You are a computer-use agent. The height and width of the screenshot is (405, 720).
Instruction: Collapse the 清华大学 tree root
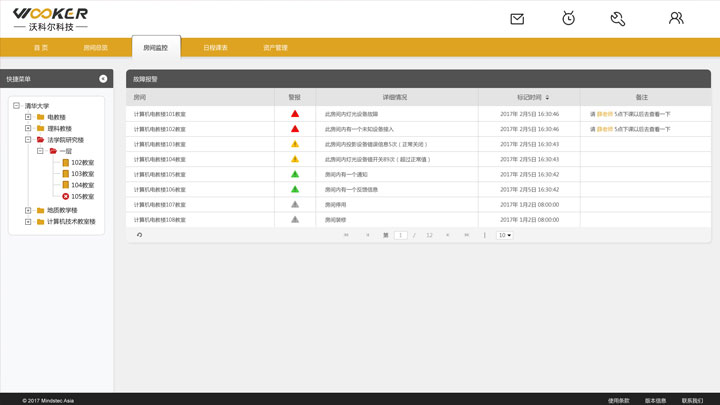pyautogui.click(x=17, y=106)
